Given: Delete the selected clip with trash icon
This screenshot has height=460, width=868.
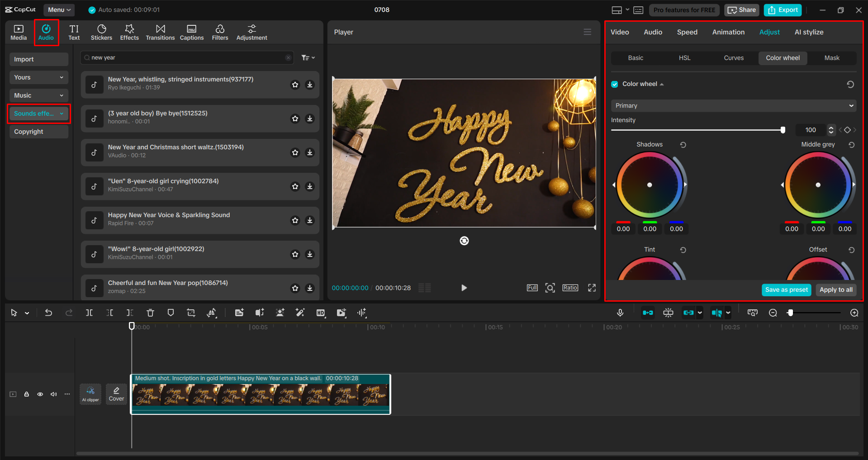Looking at the screenshot, I should click(x=150, y=312).
